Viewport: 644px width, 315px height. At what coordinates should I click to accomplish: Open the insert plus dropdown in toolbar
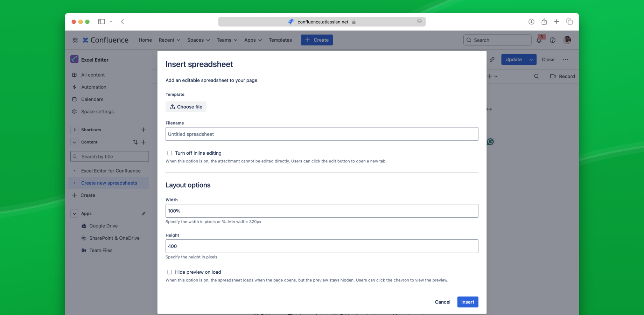492,76
